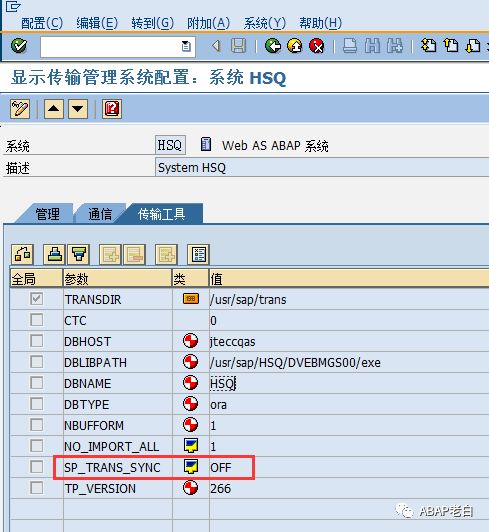489x532 pixels.
Task: Switch to the 管理 tab
Action: pyautogui.click(x=48, y=214)
